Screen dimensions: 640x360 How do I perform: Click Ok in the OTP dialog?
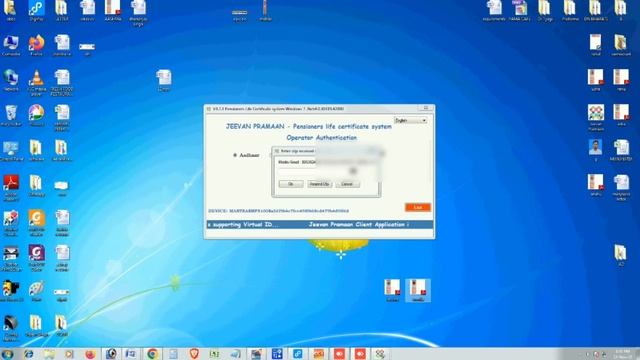291,184
